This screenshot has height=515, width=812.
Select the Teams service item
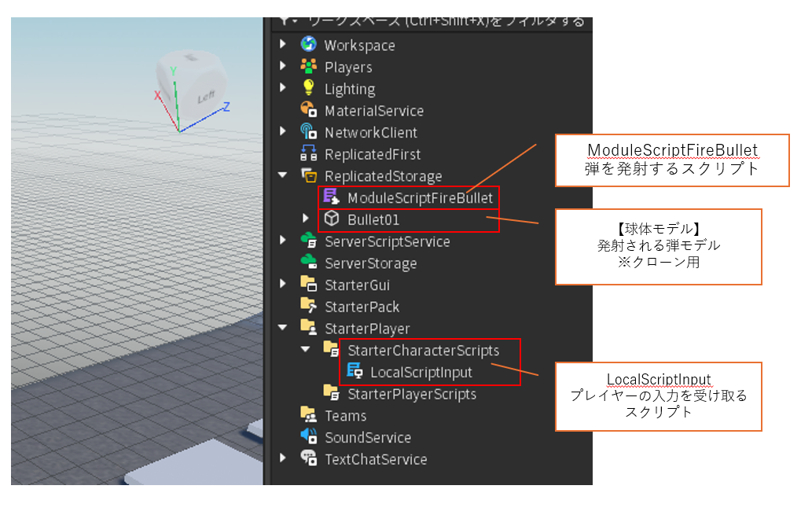click(345, 415)
